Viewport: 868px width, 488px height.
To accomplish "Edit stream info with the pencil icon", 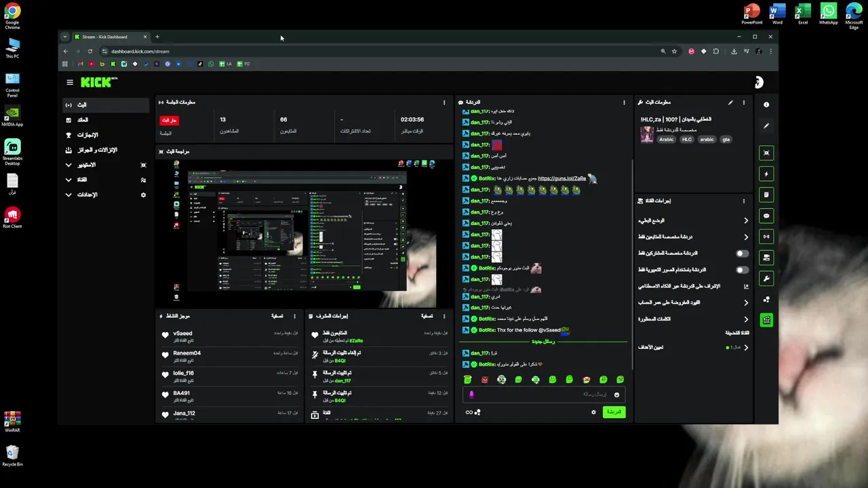I will click(730, 102).
